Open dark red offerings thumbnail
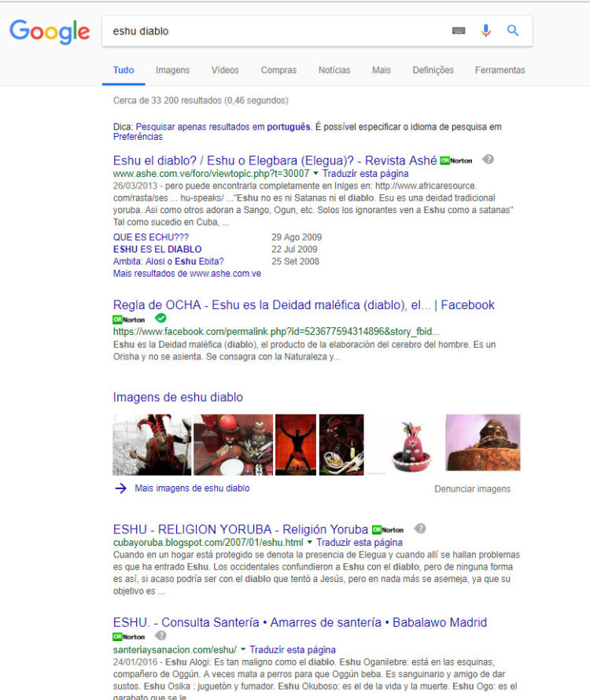 [341, 444]
